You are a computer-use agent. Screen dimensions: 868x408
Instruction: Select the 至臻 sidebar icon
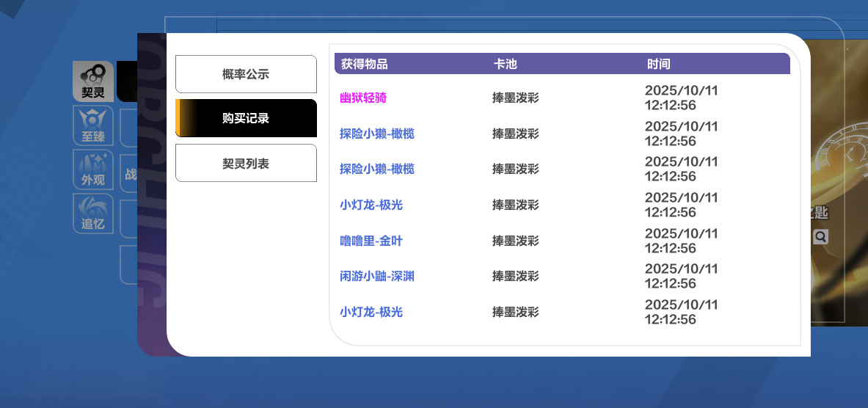[93, 125]
